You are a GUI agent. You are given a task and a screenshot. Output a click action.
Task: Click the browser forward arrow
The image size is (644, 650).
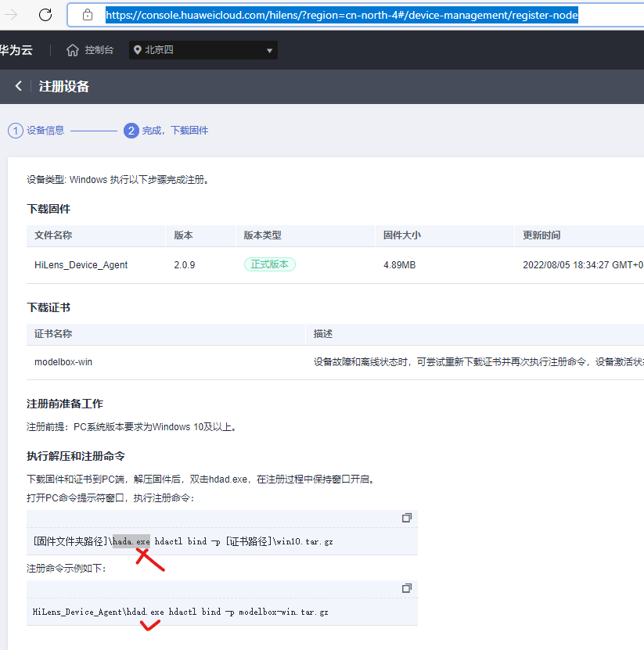coord(11,15)
